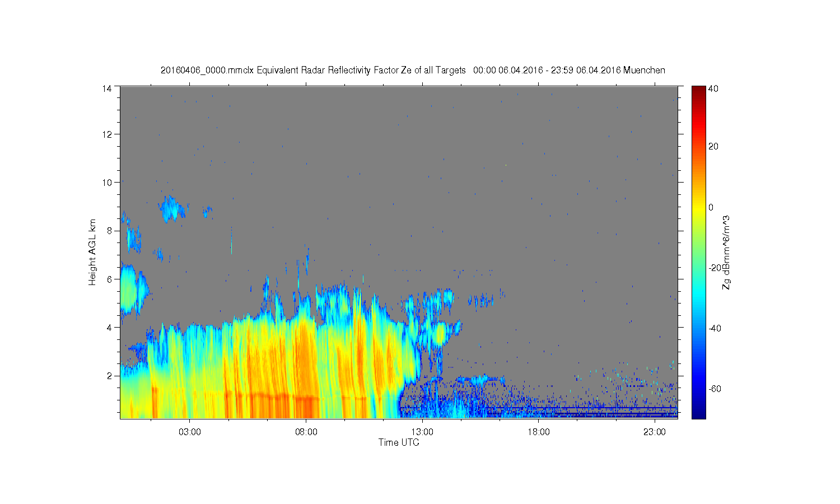
Task: Click the colorbar label '-40'
Action: click(x=715, y=328)
